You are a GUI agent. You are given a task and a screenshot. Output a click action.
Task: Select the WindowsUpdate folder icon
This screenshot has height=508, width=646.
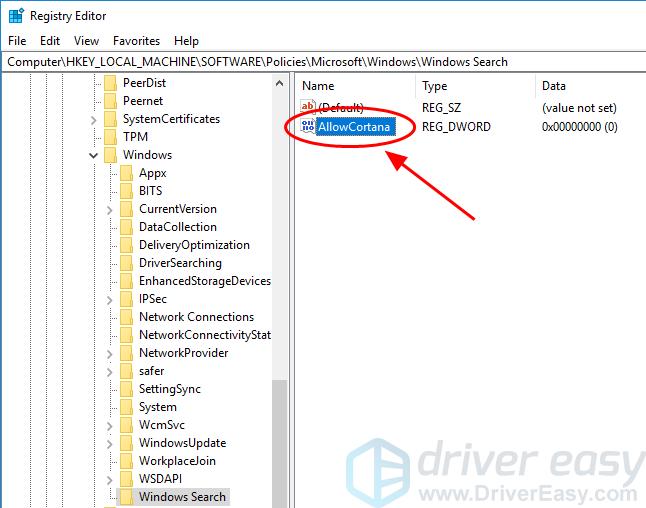[x=126, y=443]
